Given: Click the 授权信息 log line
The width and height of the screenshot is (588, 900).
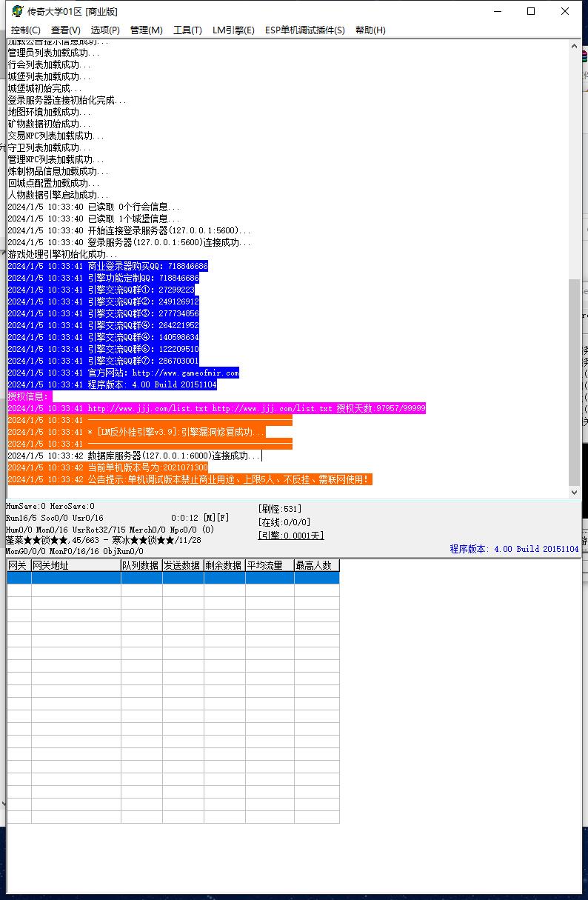Looking at the screenshot, I should [28, 396].
